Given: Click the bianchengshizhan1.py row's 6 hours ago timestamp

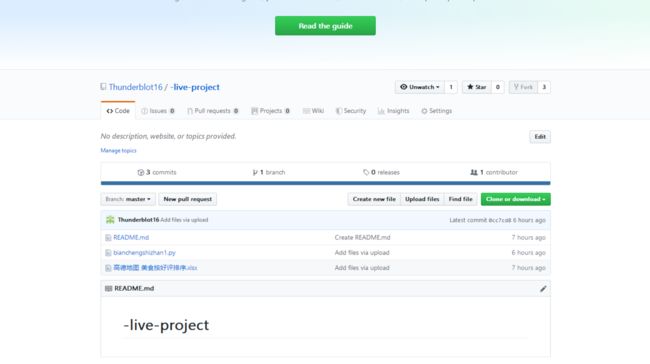Looking at the screenshot, I should (528, 252).
